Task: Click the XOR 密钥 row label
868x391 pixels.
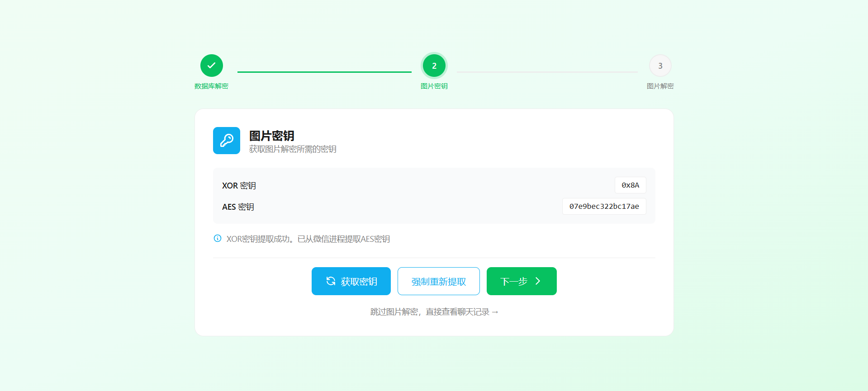Action: coord(239,186)
